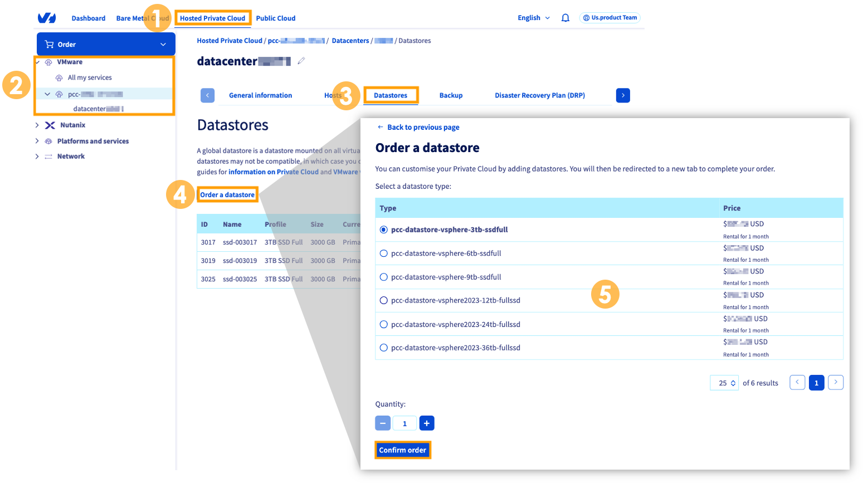Switch to the Datastores tab

(x=391, y=95)
